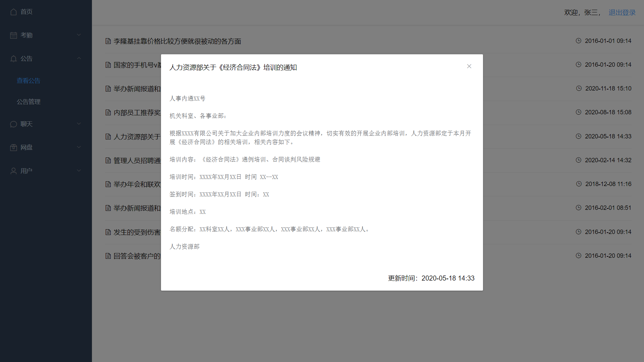Click document icon beside 李隆基挂靠 announcement
Image resolution: width=644 pixels, height=362 pixels.
tap(108, 41)
